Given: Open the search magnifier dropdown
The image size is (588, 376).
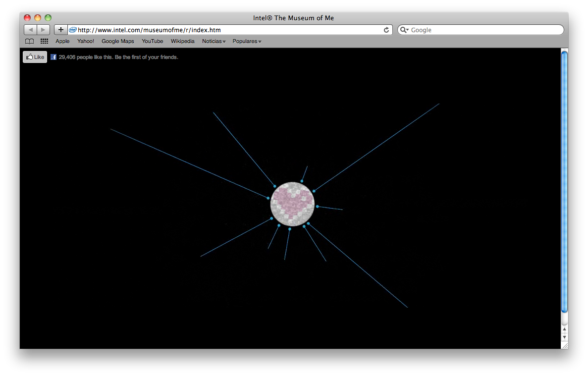Looking at the screenshot, I should [x=404, y=30].
